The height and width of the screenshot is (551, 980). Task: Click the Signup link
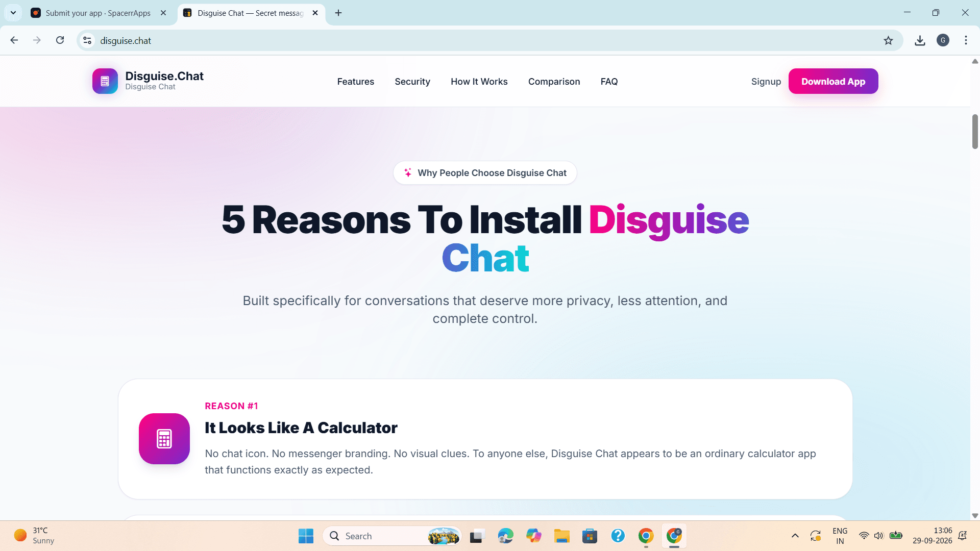[x=766, y=82]
